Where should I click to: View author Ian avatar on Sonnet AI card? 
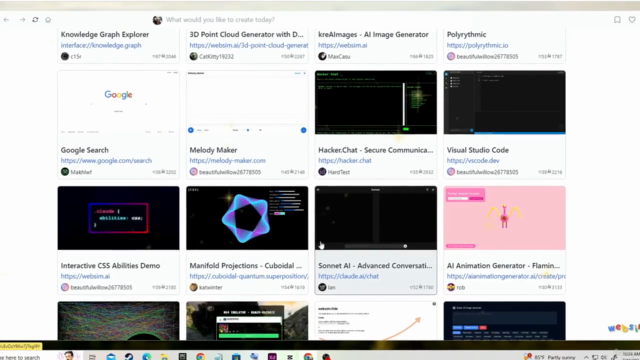click(x=322, y=287)
